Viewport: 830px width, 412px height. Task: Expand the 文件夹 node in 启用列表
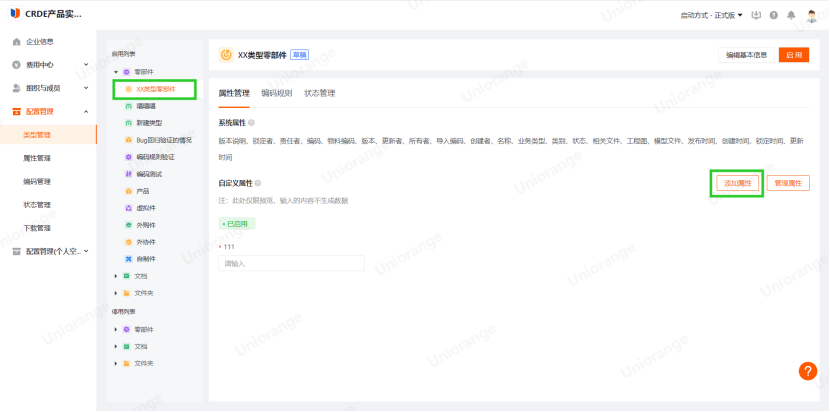click(116, 293)
